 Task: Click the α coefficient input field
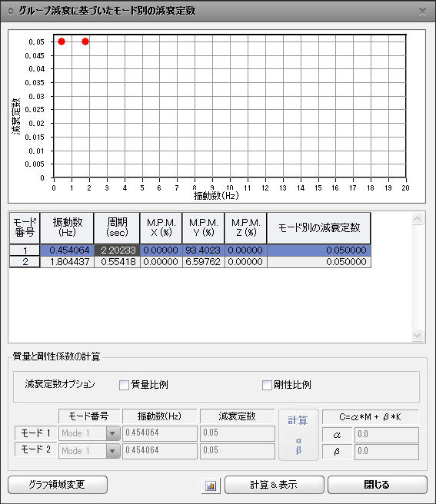tap(387, 435)
